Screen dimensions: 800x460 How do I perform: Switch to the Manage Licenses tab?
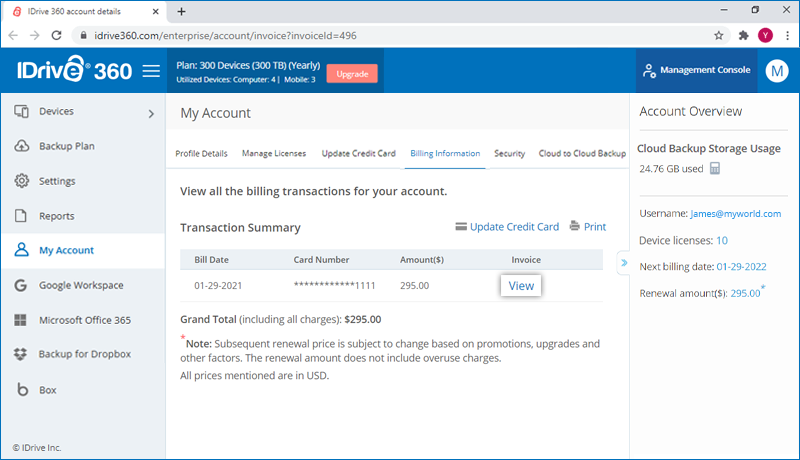[274, 154]
